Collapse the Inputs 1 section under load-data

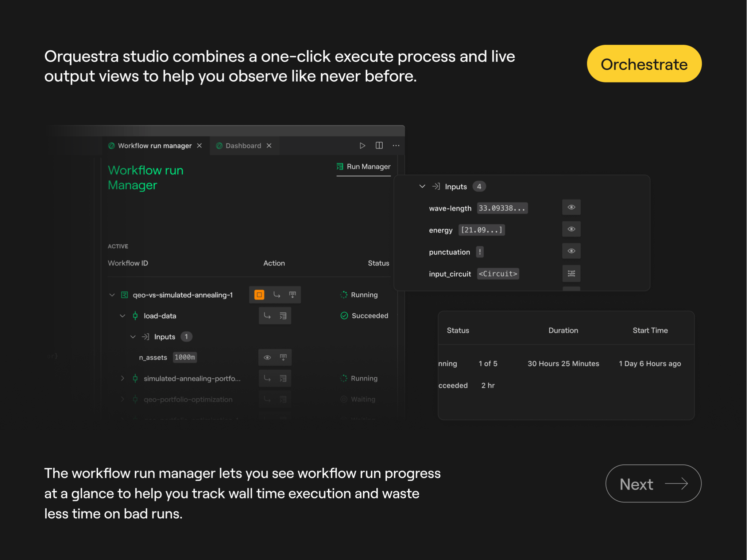point(133,337)
